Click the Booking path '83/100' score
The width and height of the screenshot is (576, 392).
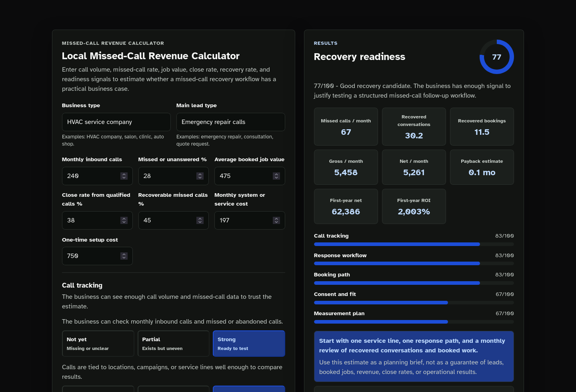pyautogui.click(x=505, y=275)
